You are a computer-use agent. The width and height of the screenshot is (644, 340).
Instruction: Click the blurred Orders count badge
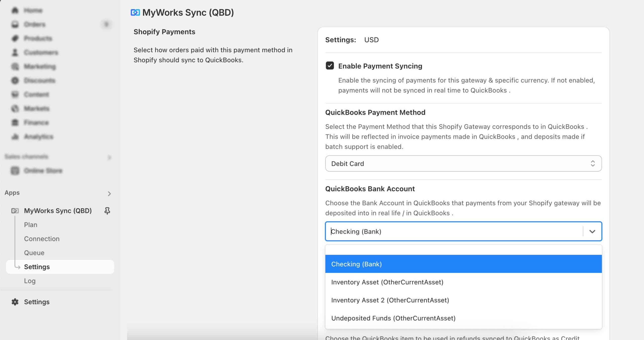pos(106,24)
